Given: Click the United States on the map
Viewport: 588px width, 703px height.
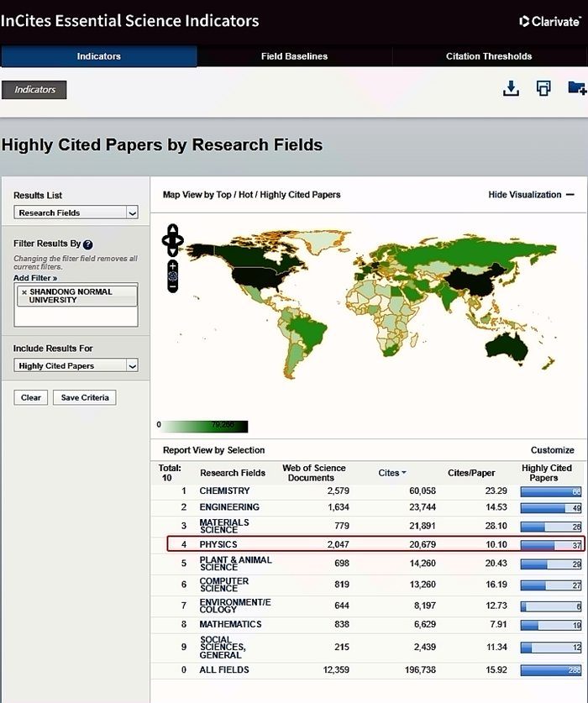Looking at the screenshot, I should (x=258, y=277).
